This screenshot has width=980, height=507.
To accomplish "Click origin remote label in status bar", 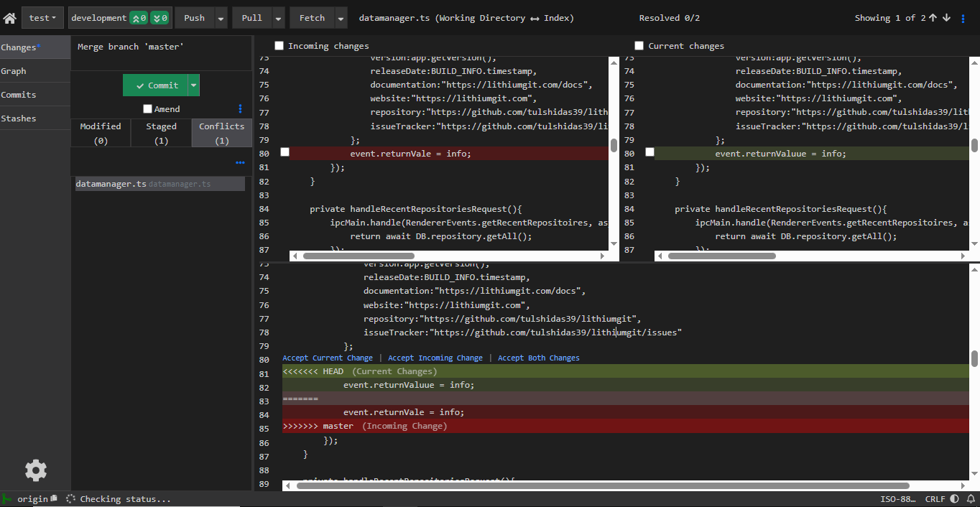I will 32,498.
